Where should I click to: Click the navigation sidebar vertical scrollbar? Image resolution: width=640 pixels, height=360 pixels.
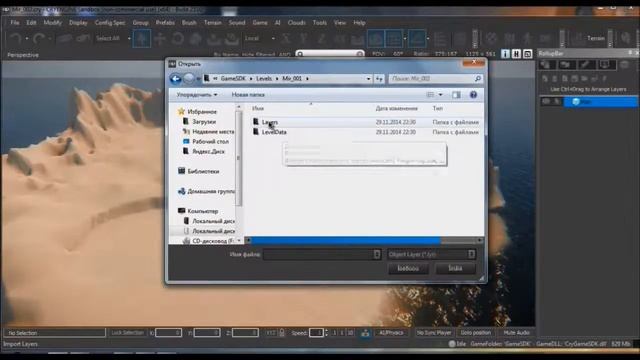click(x=239, y=158)
